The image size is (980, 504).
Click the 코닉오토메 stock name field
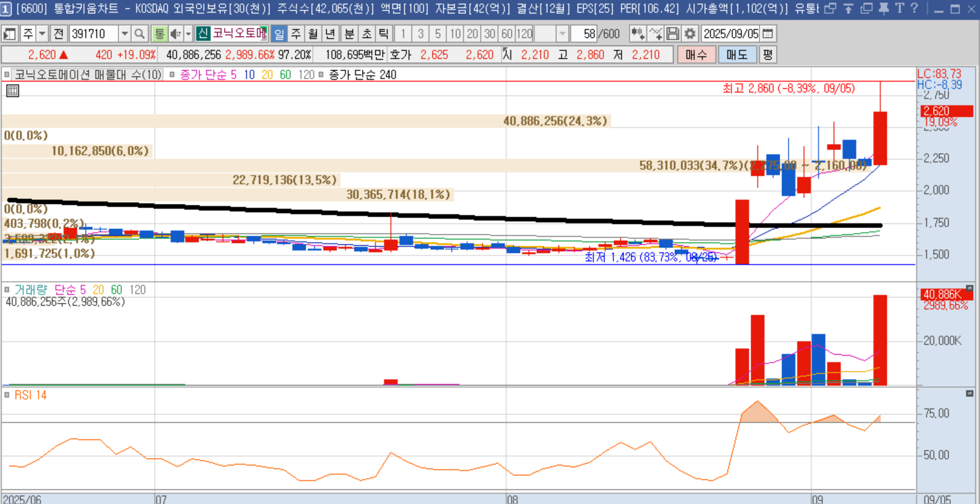point(239,34)
